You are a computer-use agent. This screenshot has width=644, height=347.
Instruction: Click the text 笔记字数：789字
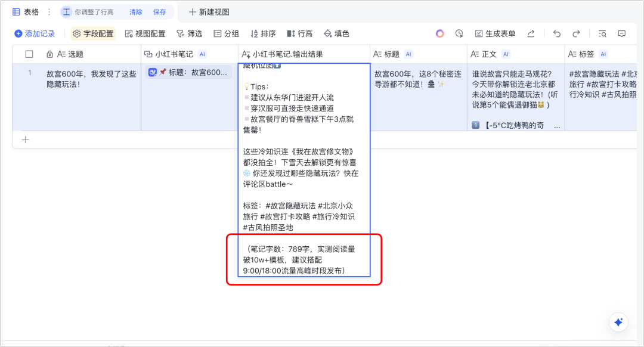click(282, 249)
